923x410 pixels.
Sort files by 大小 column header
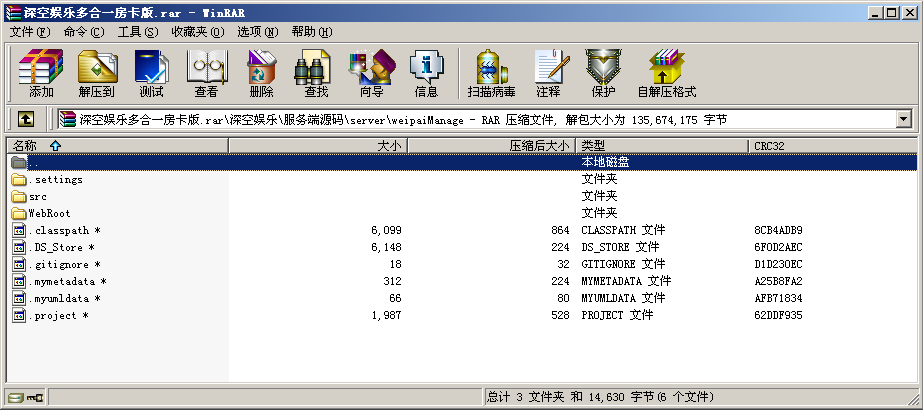tap(318, 146)
